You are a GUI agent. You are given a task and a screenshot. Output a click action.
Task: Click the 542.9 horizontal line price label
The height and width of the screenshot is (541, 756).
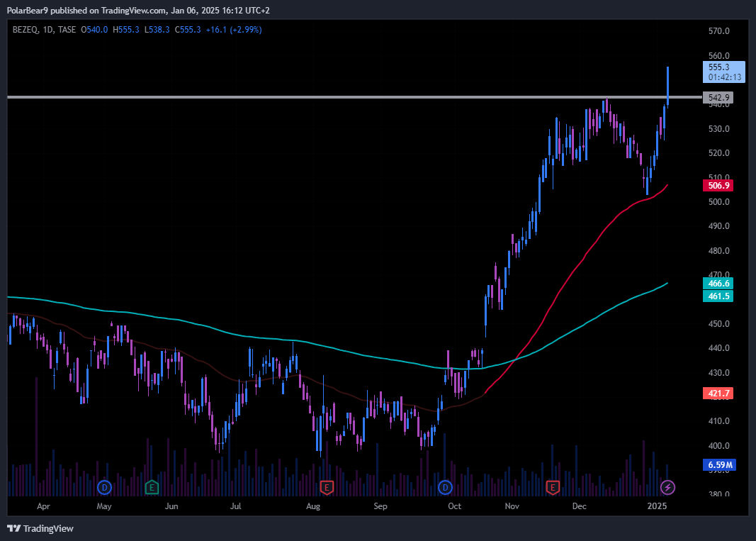click(x=718, y=97)
